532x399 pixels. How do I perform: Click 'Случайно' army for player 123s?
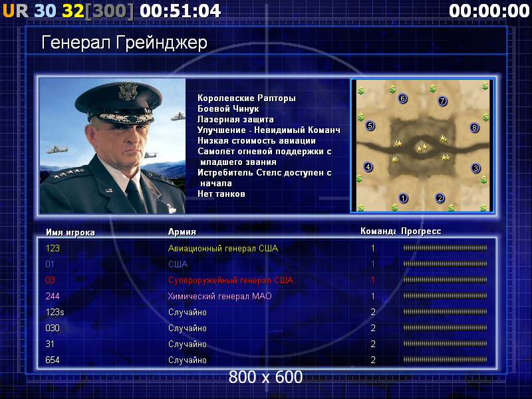188,312
